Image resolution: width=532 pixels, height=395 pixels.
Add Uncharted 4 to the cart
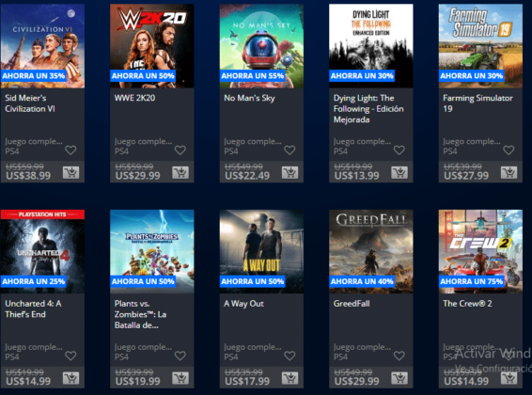pyautogui.click(x=70, y=378)
